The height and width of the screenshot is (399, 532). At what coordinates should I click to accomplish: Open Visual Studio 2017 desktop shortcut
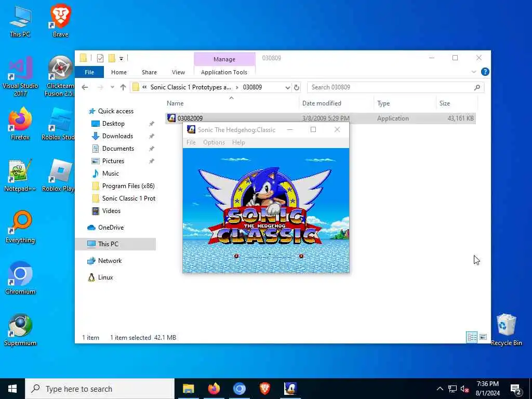coord(20,76)
